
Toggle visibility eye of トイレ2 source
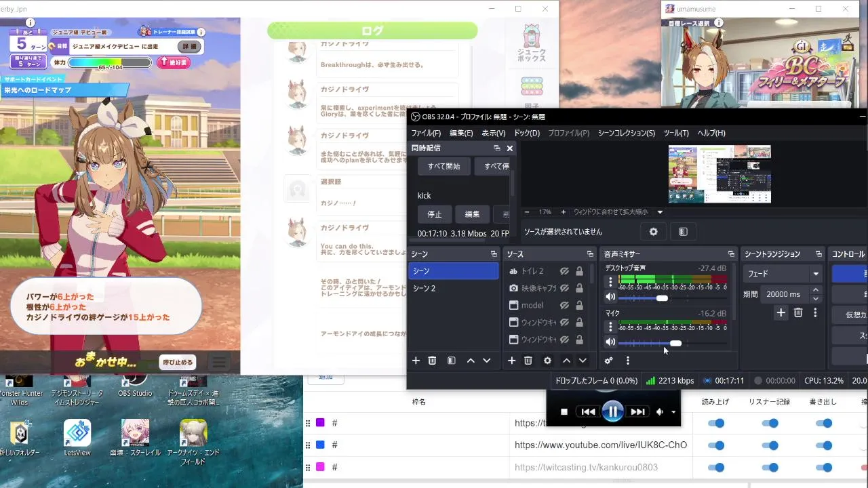(x=564, y=271)
